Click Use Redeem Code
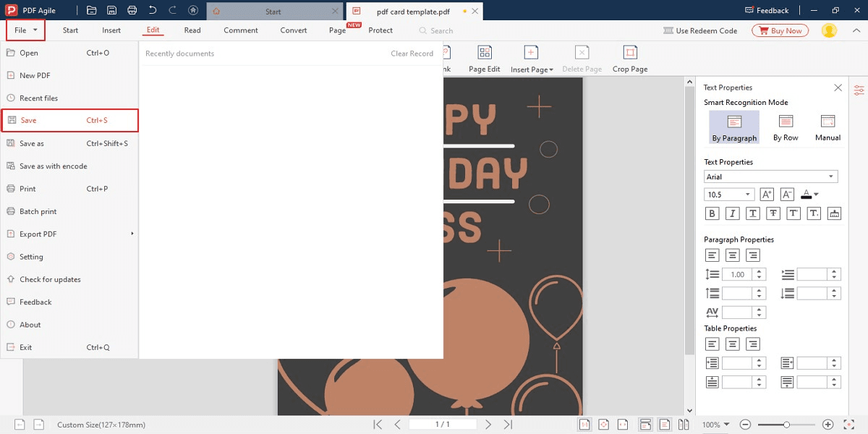The image size is (868, 434). coord(700,30)
